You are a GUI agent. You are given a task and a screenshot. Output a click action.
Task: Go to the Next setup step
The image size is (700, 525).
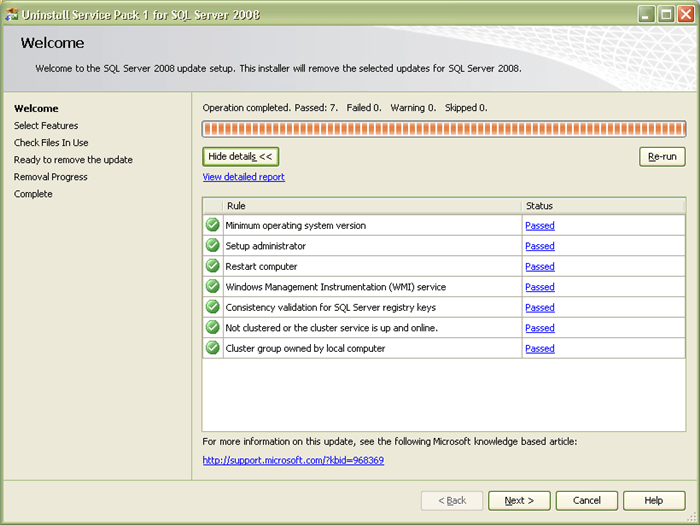coord(519,500)
